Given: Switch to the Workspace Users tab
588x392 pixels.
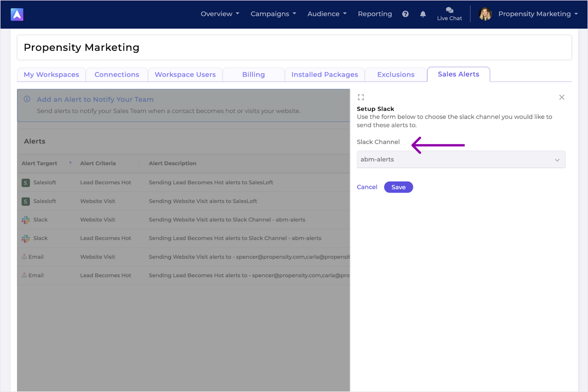Looking at the screenshot, I should pos(185,75).
